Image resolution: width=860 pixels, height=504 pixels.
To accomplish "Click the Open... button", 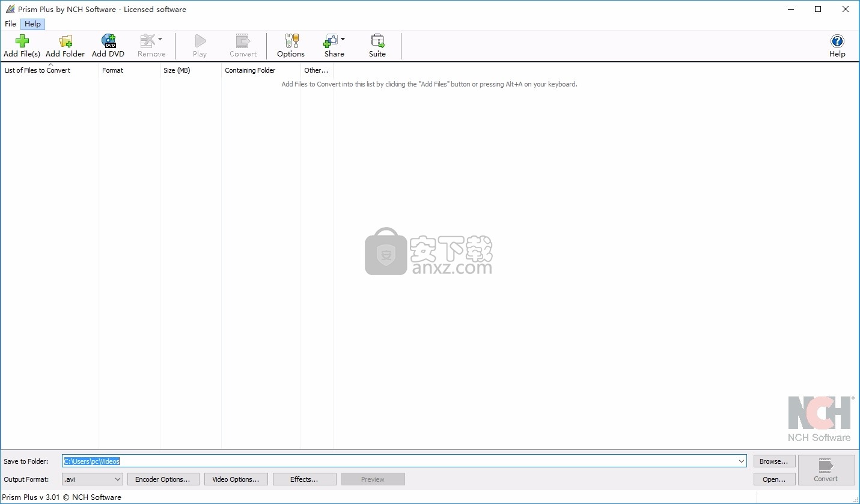I will pyautogui.click(x=774, y=479).
